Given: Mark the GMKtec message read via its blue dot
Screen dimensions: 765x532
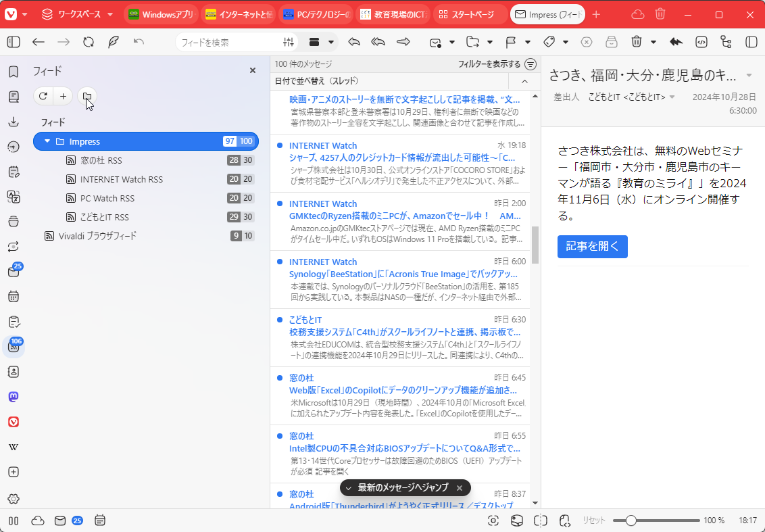Looking at the screenshot, I should click(280, 205).
